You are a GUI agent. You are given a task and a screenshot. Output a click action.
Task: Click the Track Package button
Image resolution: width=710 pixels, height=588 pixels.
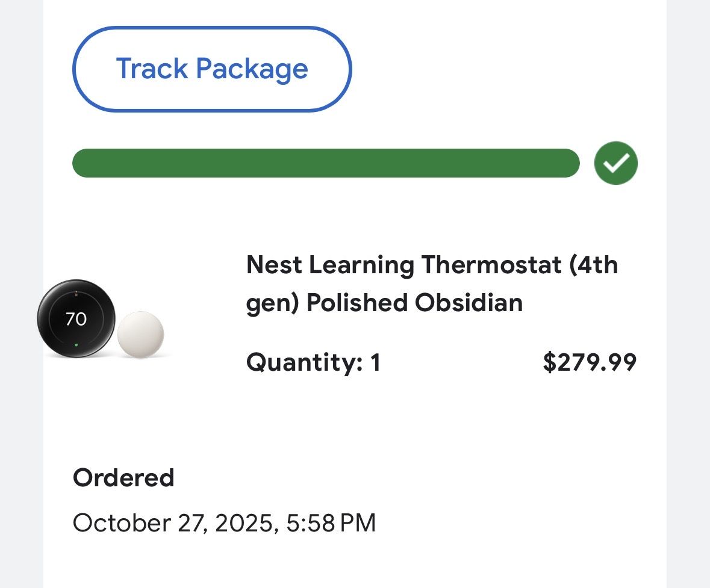point(211,69)
